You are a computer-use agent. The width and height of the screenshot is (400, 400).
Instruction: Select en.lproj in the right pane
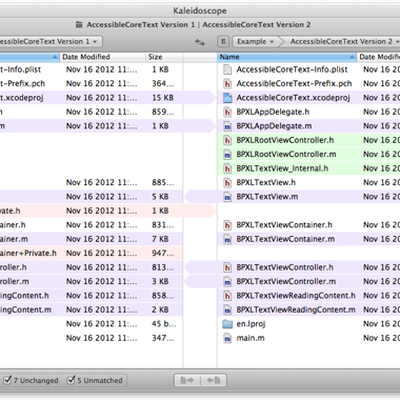click(251, 324)
